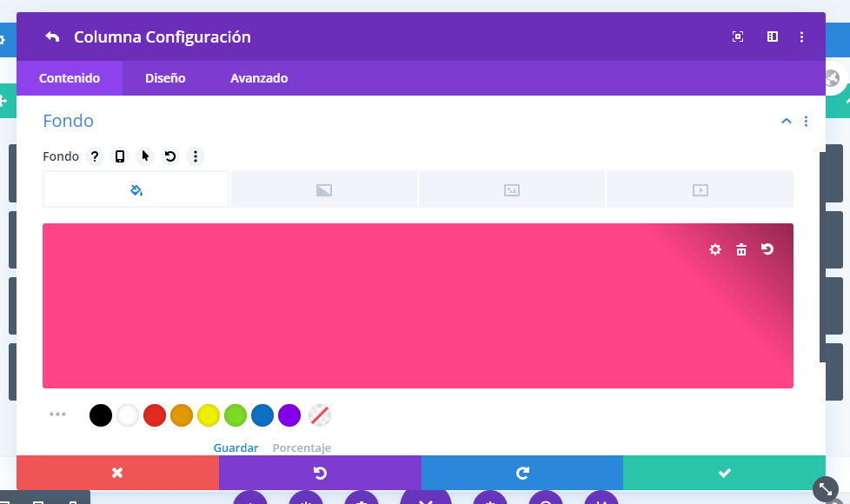Open the Fondo section three-dot options
This screenshot has width=850, height=504.
pyautogui.click(x=806, y=121)
